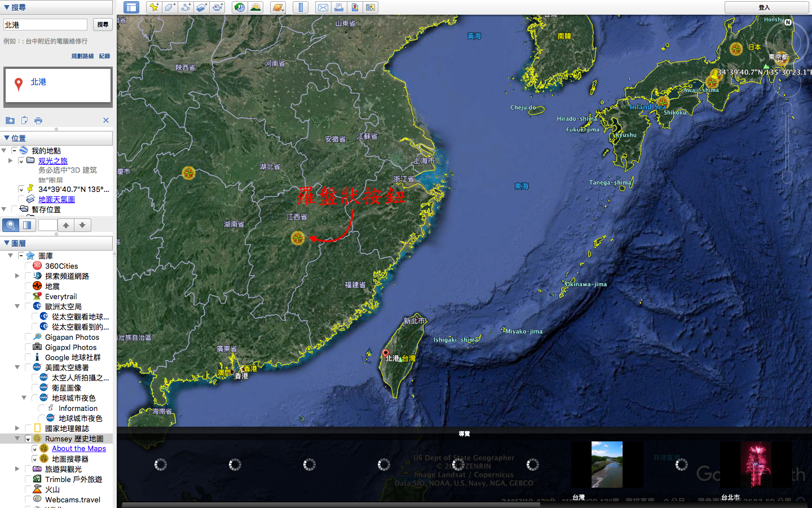Click the save to My Places folder icon
Image resolution: width=812 pixels, height=508 pixels.
click(x=10, y=120)
